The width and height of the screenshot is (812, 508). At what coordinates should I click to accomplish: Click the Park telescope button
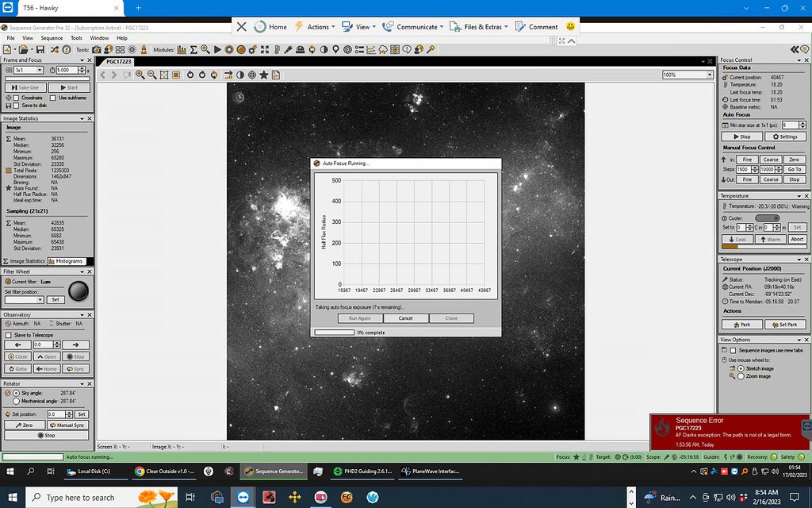[742, 325]
